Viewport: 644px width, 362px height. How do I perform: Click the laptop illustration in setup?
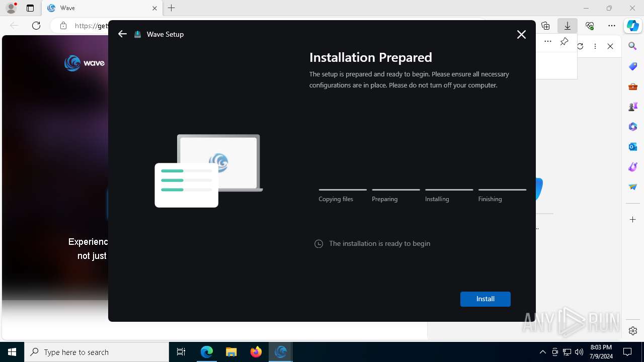pyautogui.click(x=209, y=171)
